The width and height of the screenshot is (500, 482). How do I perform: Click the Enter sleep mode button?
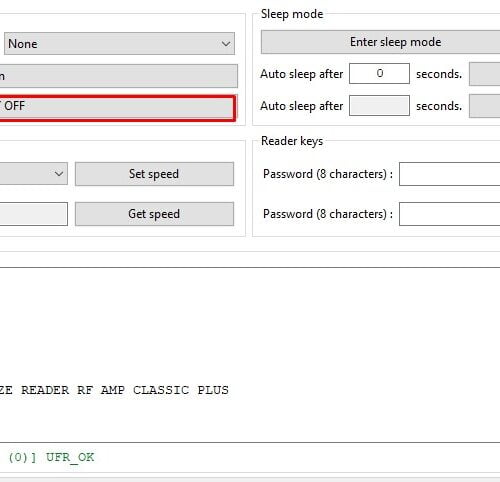click(380, 42)
